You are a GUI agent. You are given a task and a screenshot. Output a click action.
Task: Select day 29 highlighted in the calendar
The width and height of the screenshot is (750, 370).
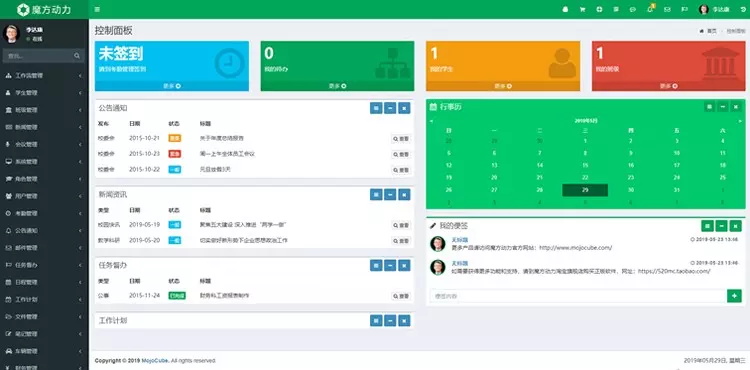585,190
